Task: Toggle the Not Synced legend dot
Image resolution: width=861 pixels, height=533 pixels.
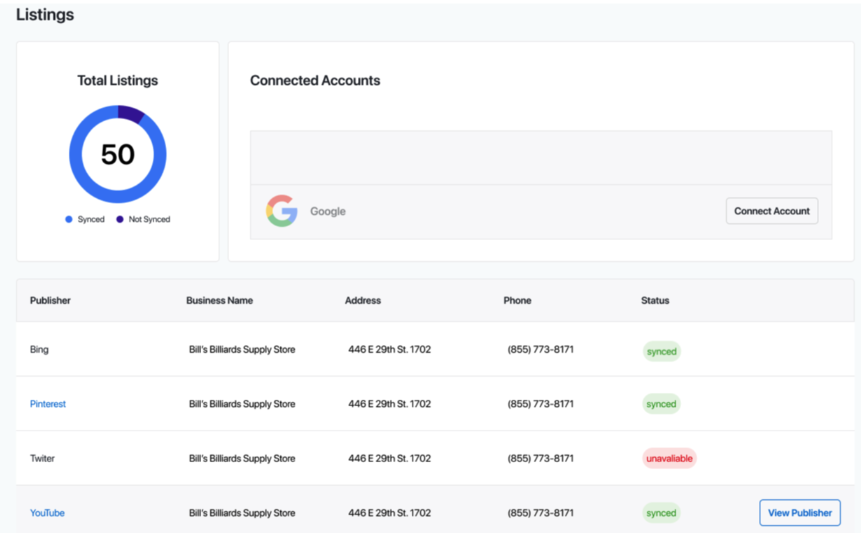Action: click(120, 219)
